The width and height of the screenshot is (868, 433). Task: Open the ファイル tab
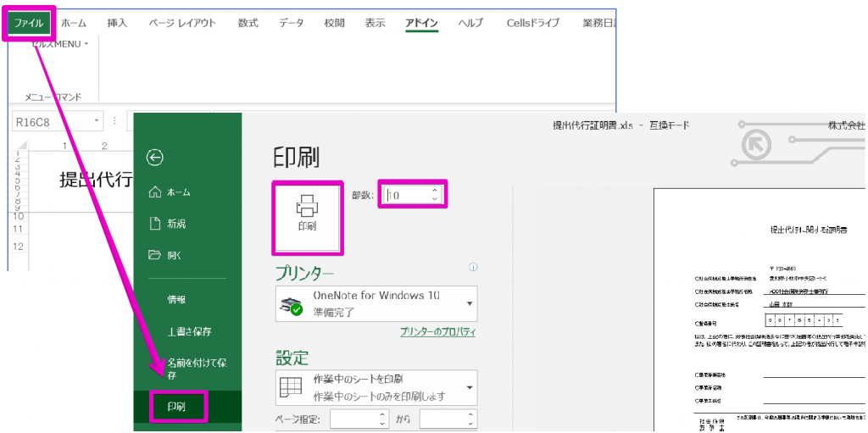(27, 23)
